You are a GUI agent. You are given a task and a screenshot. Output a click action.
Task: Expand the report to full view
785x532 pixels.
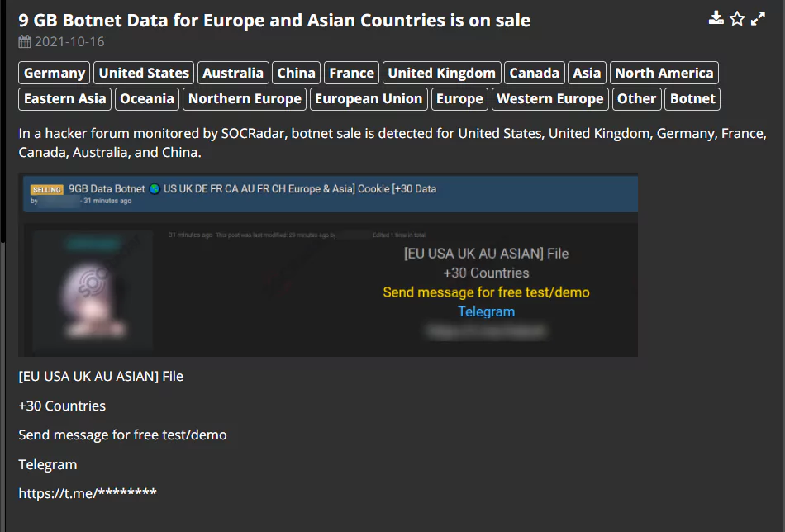point(758,18)
